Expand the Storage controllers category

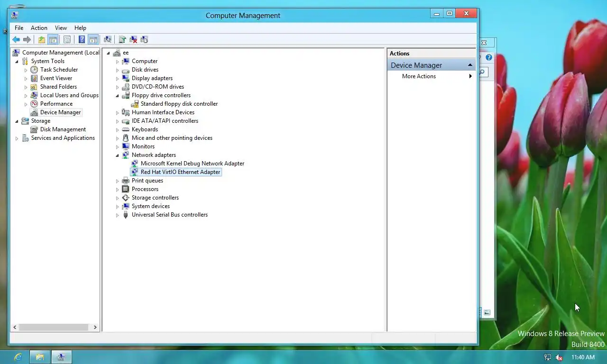(x=118, y=198)
